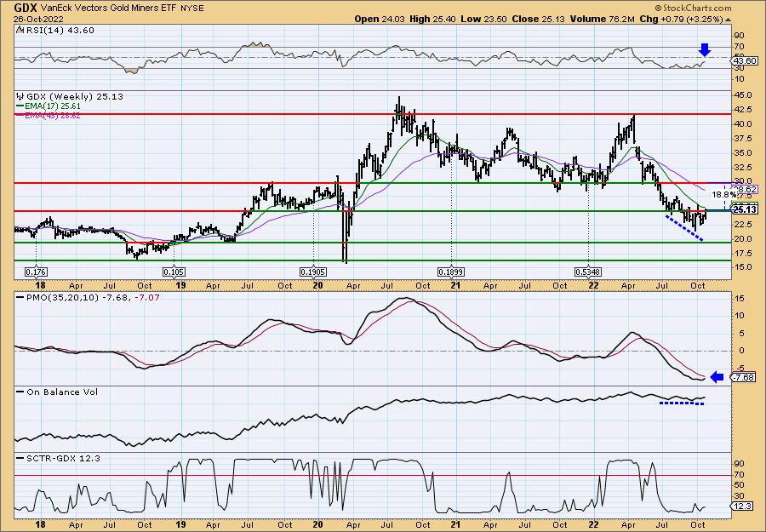Click the year 20 label under the price panel
The width and height of the screenshot is (766, 532).
tap(317, 285)
